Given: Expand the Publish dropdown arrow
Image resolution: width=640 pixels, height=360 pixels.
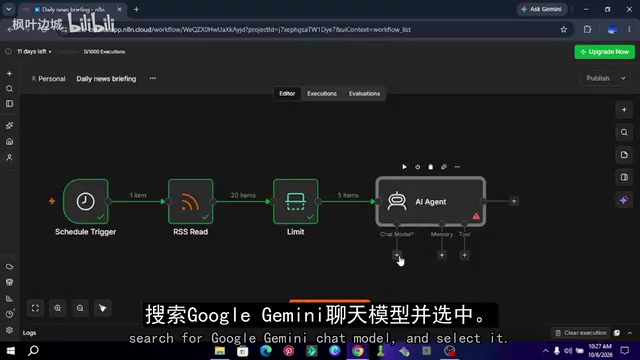Looking at the screenshot, I should click(x=623, y=78).
